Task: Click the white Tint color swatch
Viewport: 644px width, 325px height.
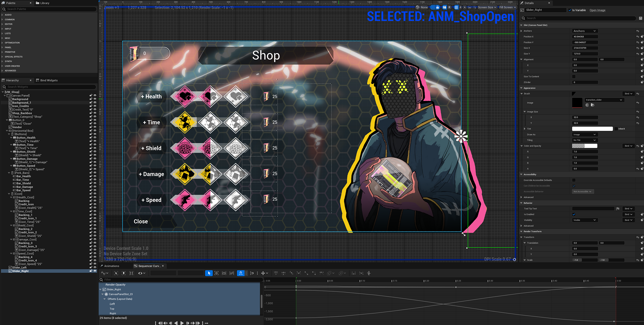Action: [592, 129]
